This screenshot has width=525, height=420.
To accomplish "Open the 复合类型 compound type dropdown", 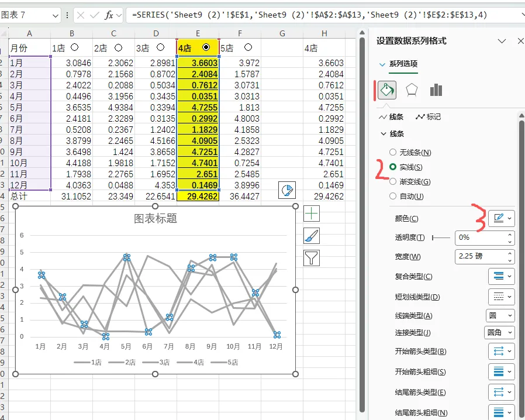I will 501,276.
